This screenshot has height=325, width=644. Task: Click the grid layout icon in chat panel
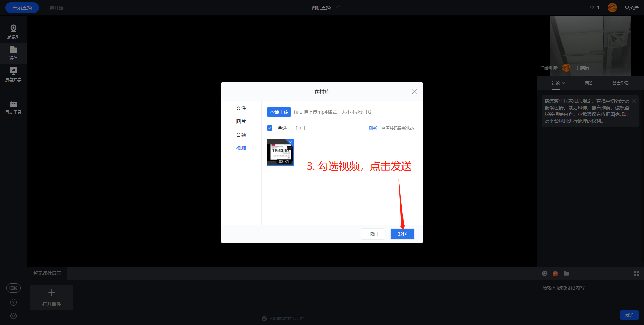[x=636, y=273]
